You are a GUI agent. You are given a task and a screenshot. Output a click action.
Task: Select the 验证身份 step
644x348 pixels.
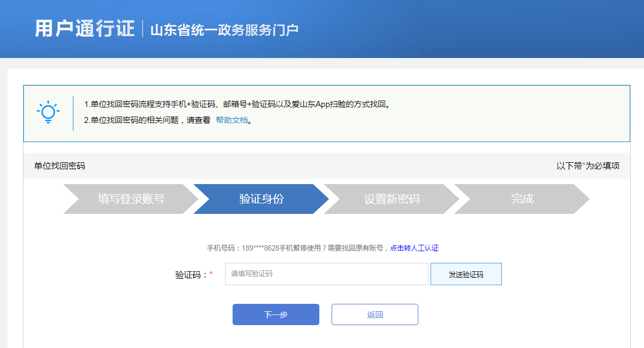click(261, 199)
